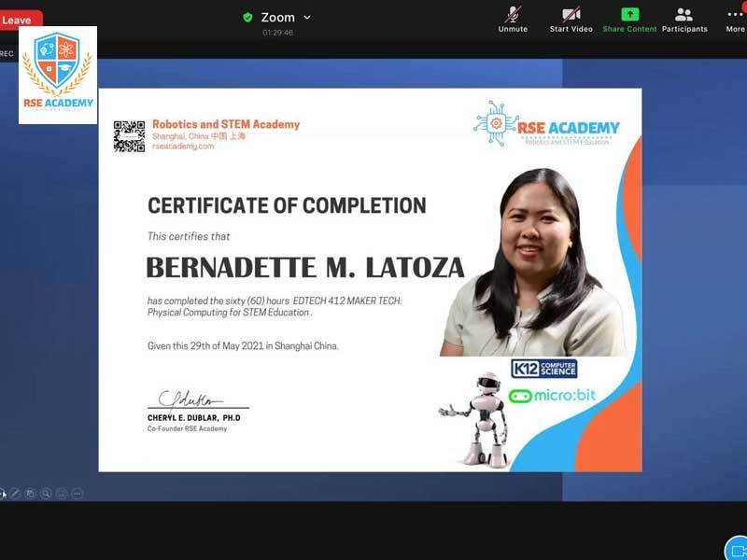The image size is (747, 560).
Task: Click the REC recording indicator
Action: coord(7,53)
